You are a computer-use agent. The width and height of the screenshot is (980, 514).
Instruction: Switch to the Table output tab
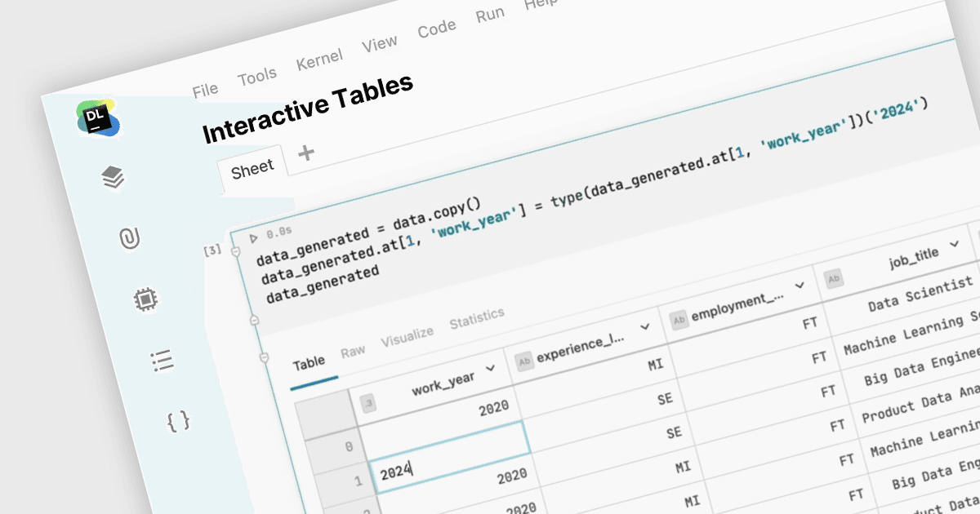tap(309, 363)
